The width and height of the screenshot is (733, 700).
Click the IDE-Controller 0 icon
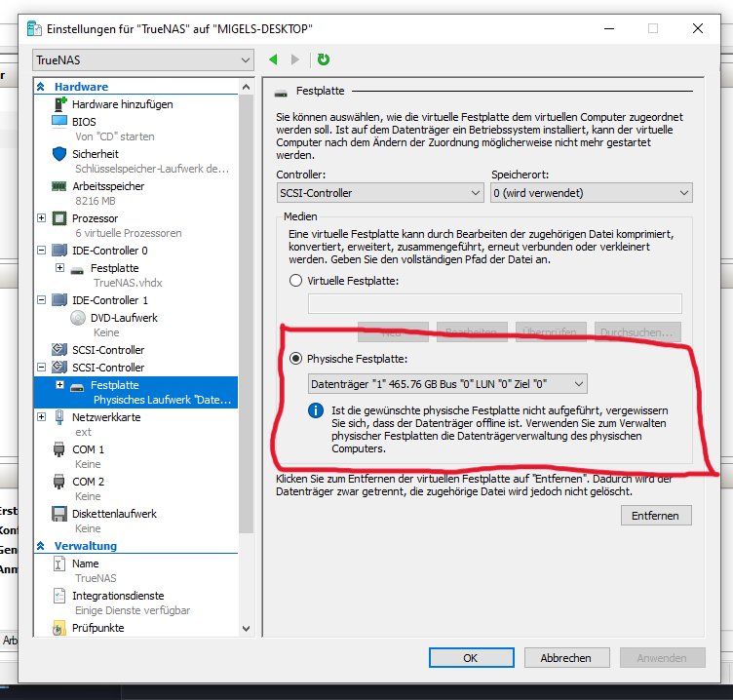pos(59,251)
